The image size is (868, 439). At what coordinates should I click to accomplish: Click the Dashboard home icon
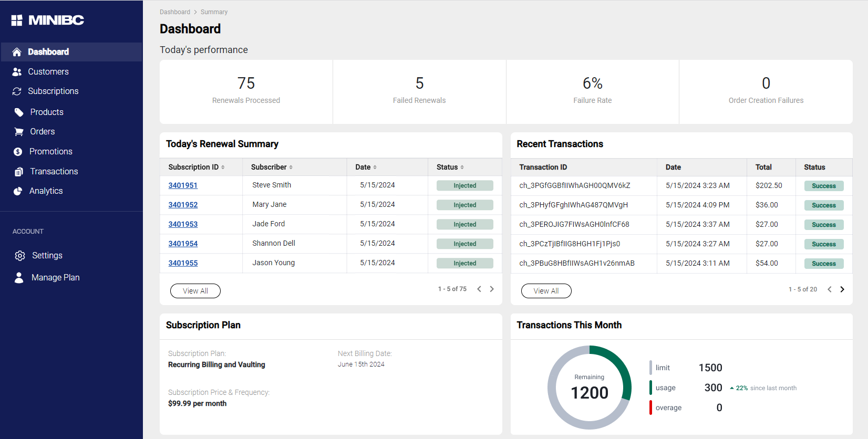17,52
